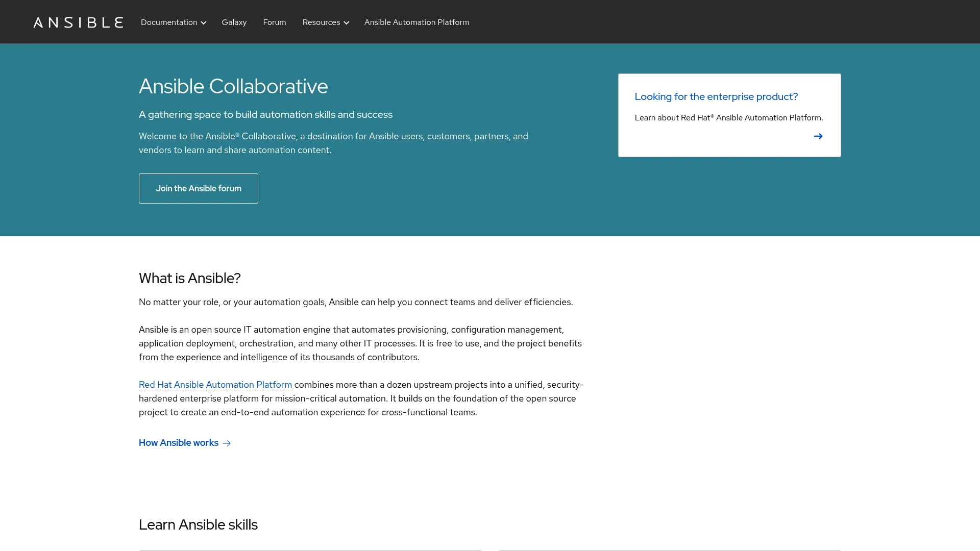The width and height of the screenshot is (980, 551).
Task: Click the arrow beside How Ansible works
Action: point(227,443)
